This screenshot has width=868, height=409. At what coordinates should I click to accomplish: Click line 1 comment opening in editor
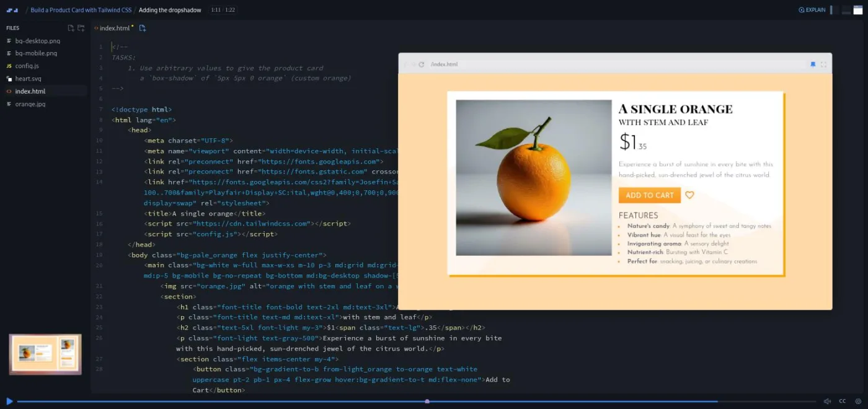(120, 47)
